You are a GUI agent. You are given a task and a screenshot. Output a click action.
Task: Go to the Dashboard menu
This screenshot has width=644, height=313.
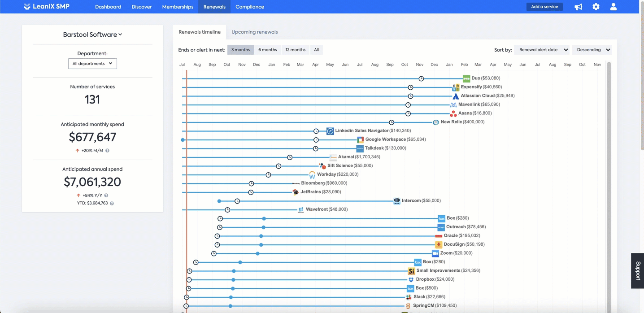[x=108, y=7]
